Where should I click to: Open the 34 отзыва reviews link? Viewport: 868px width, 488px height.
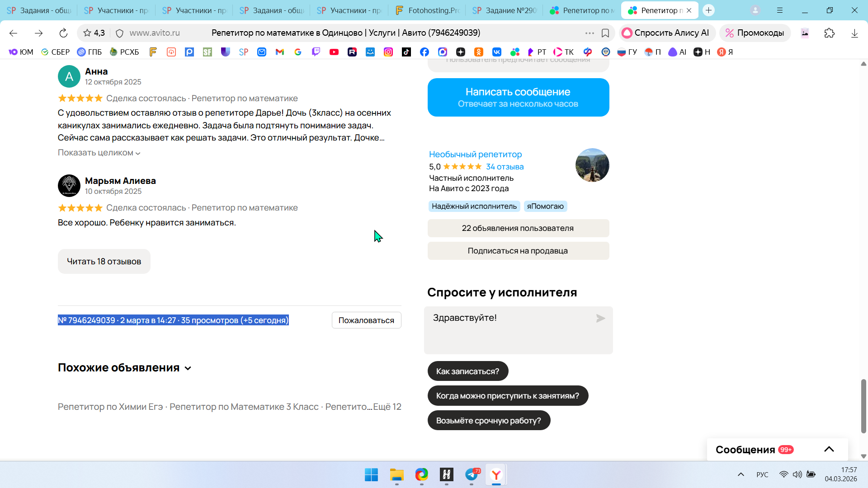coord(505,167)
